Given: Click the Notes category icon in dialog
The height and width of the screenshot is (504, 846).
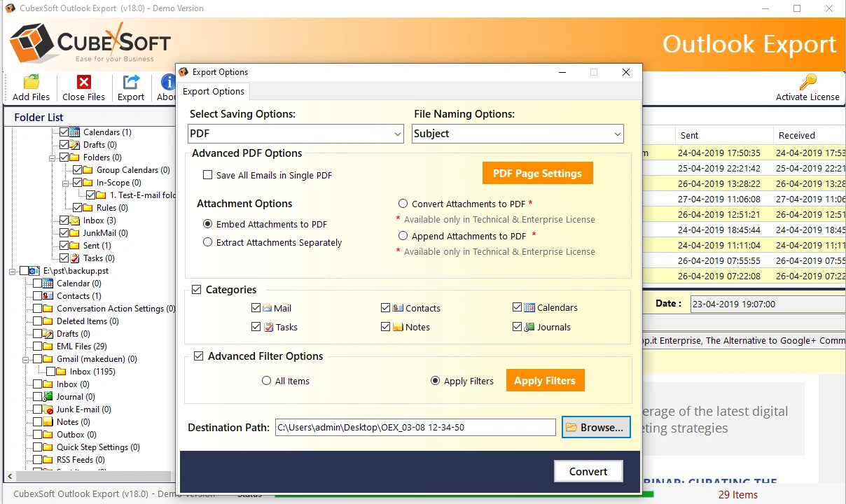Looking at the screenshot, I should [398, 327].
